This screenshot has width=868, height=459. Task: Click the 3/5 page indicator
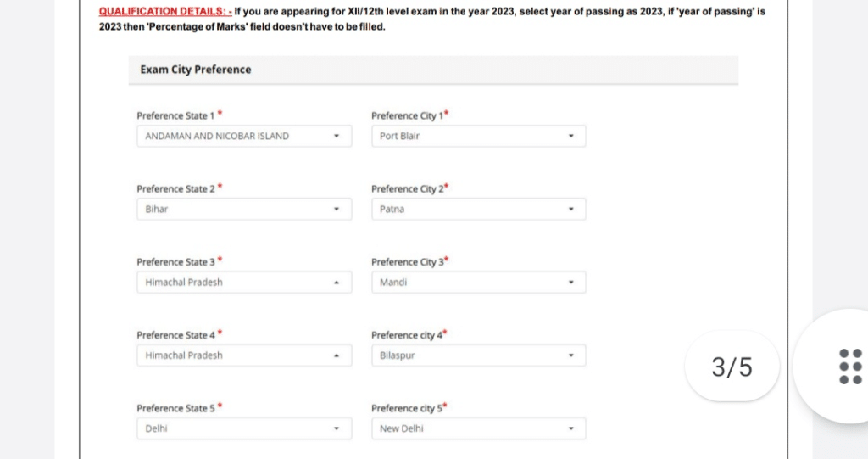click(732, 367)
